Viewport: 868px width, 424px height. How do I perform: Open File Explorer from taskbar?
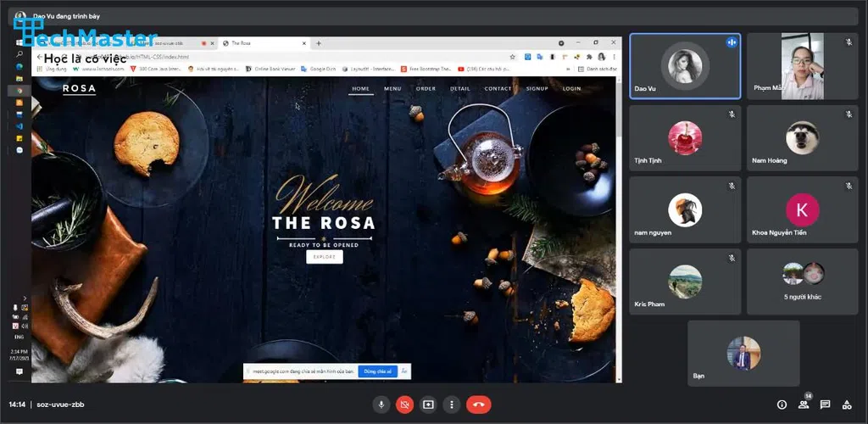pyautogui.click(x=19, y=79)
